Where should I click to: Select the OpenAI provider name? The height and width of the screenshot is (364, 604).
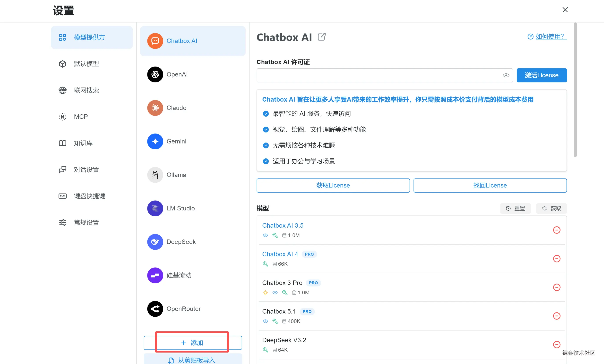click(x=177, y=74)
